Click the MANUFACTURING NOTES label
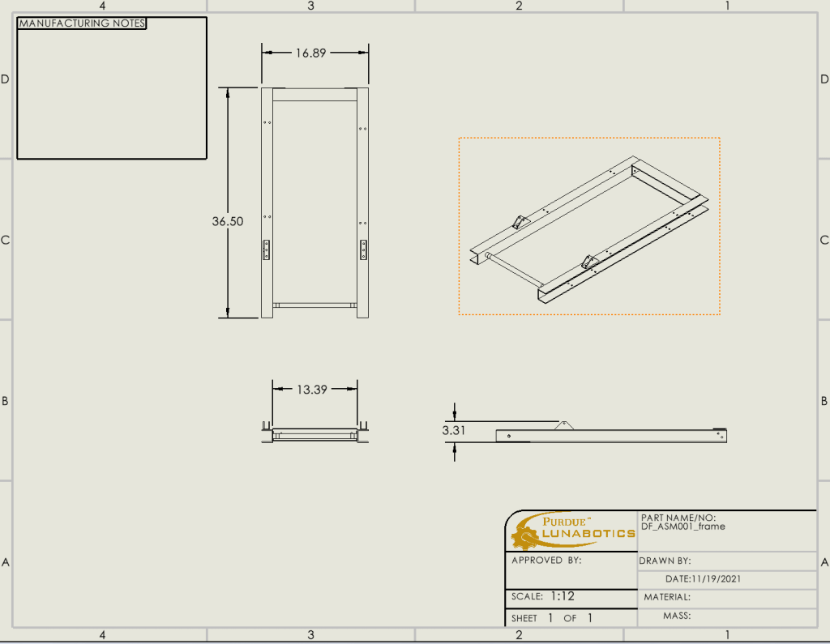 pyautogui.click(x=82, y=23)
